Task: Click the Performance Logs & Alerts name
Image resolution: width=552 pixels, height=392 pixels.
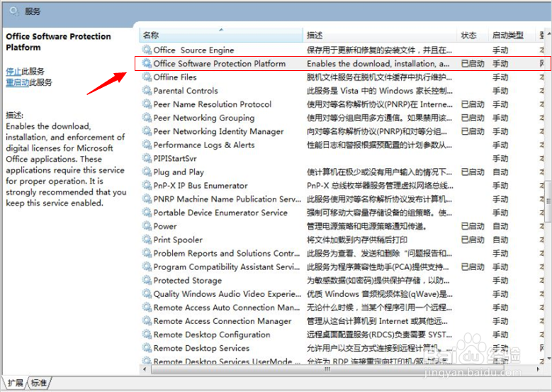Action: point(204,145)
